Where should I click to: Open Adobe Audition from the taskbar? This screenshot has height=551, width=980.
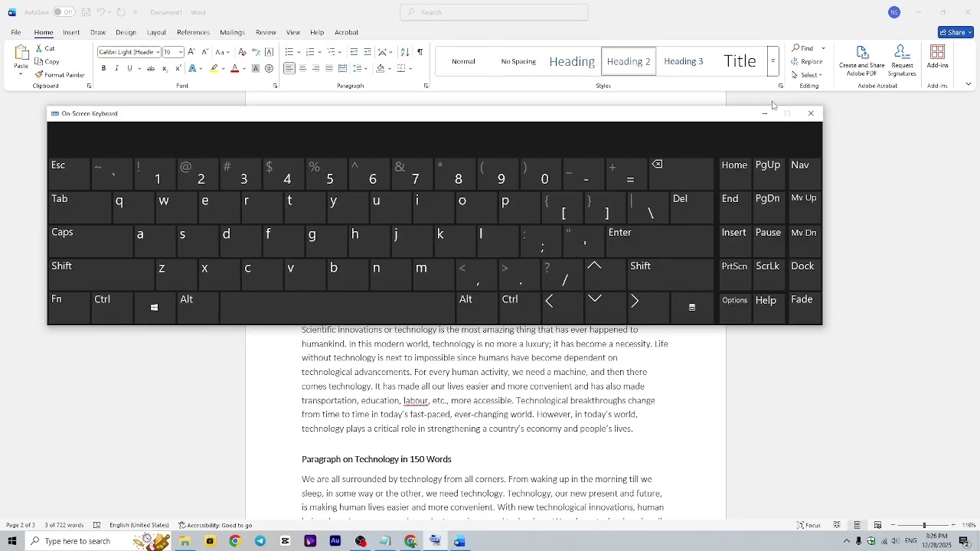tap(335, 542)
